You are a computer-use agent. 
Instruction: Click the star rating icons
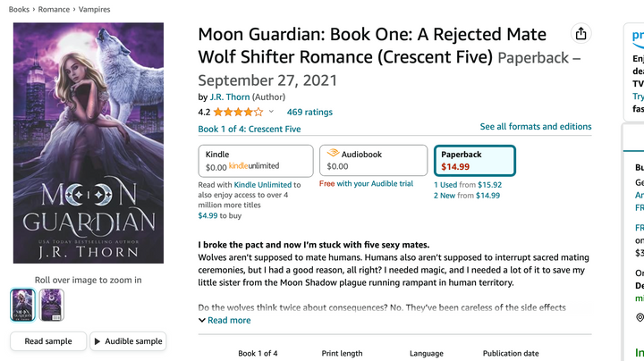tap(238, 113)
